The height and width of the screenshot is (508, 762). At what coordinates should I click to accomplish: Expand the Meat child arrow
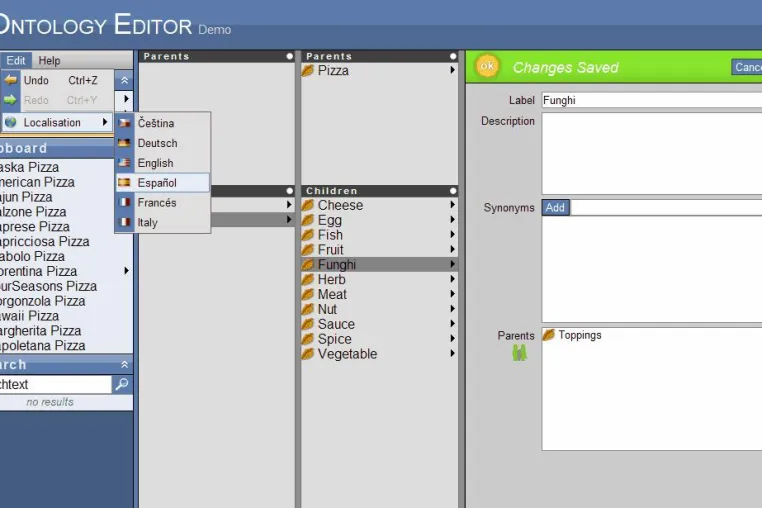[452, 294]
